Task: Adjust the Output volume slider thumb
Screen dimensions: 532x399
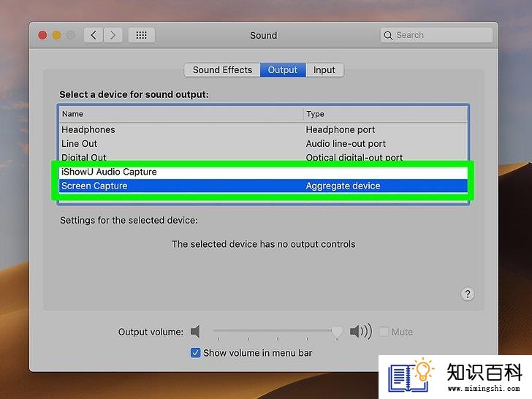Action: click(337, 332)
